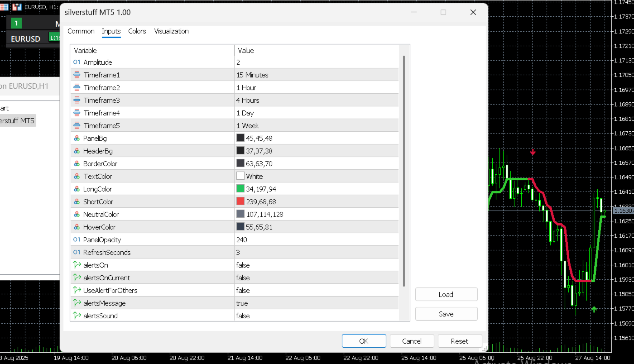Click the green up arrow signal on chart
The image size is (634, 364).
(x=594, y=309)
